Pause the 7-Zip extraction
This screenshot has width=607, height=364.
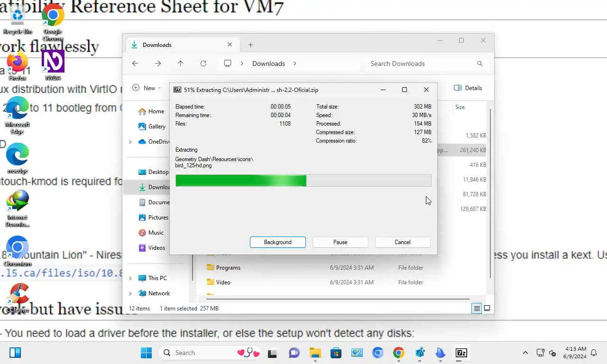(340, 242)
